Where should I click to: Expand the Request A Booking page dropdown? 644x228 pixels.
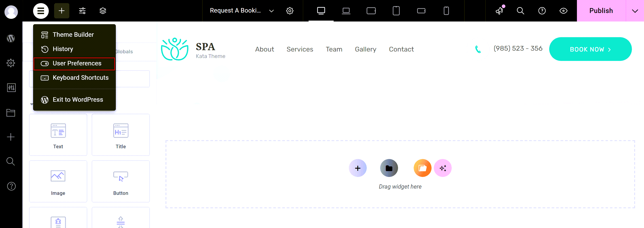coord(271,11)
